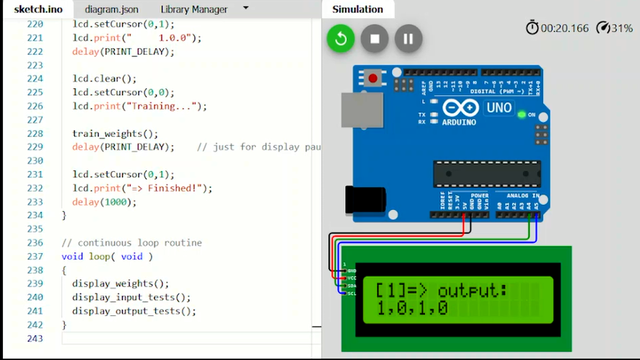Image resolution: width=640 pixels, height=360 pixels.
Task: Click the red reset button on Arduino
Action: coord(373,78)
